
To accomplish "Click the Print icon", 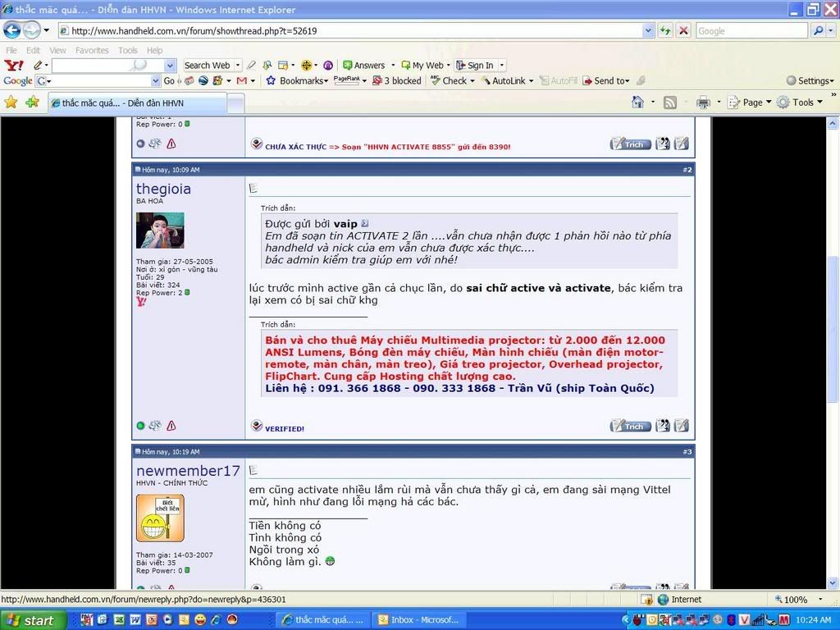I will coord(703,103).
